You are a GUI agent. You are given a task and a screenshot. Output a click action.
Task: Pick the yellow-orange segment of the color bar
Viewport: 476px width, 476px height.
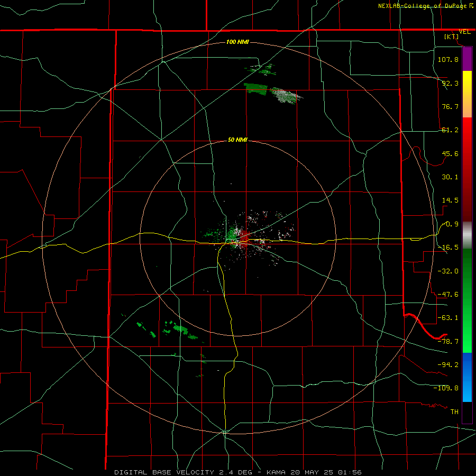(x=467, y=94)
